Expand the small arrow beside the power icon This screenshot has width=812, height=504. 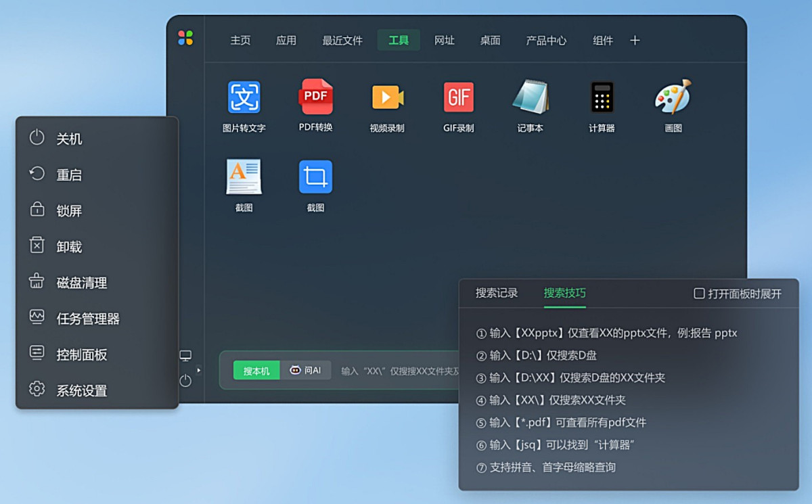coord(198,370)
